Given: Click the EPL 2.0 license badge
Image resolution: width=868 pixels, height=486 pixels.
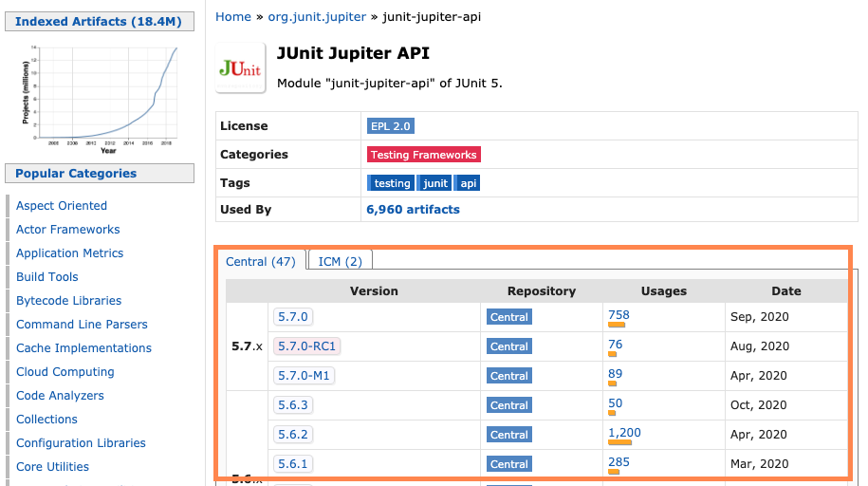Looking at the screenshot, I should tap(390, 126).
